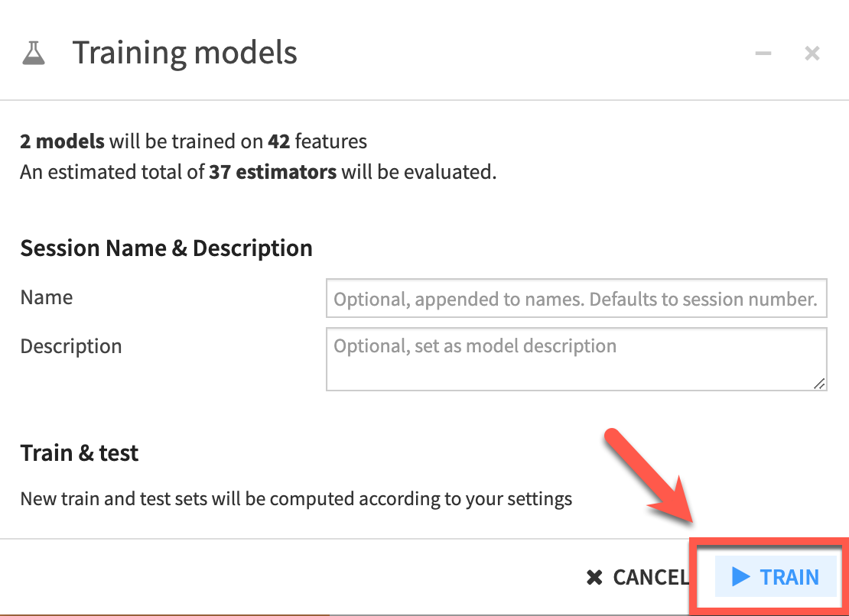Click the 'New train and test sets' message
849x616 pixels.
coord(296,499)
